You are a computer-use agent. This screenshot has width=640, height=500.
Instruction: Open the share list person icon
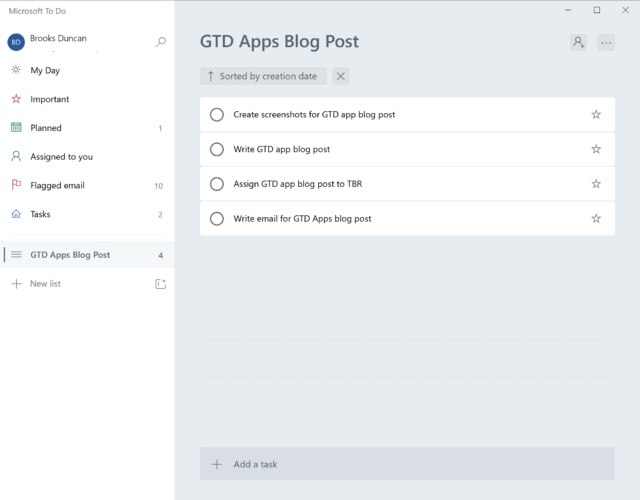[578, 42]
